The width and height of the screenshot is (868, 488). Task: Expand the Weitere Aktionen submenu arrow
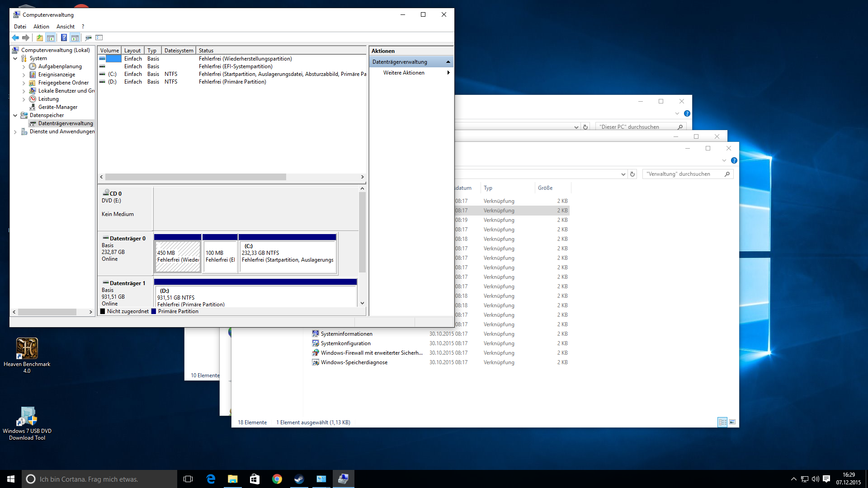coord(448,73)
